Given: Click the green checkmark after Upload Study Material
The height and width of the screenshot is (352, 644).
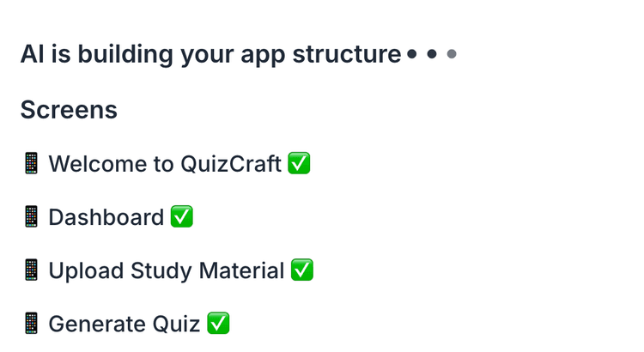Looking at the screenshot, I should (x=302, y=271).
